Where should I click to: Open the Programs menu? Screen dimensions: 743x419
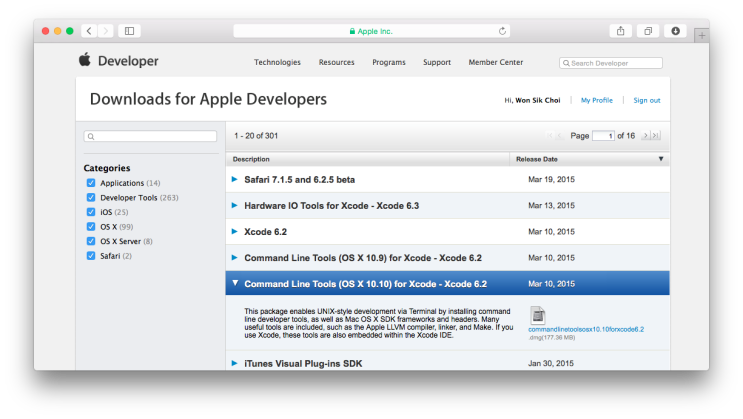(x=389, y=62)
